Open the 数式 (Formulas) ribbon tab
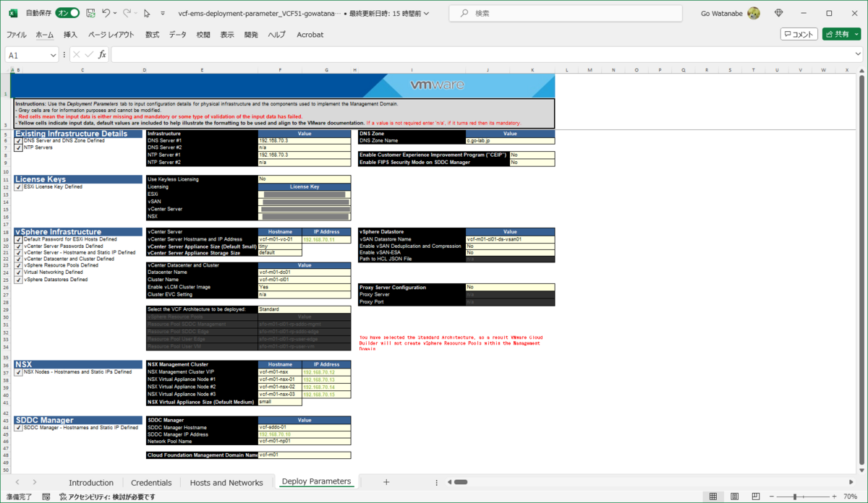 click(152, 34)
